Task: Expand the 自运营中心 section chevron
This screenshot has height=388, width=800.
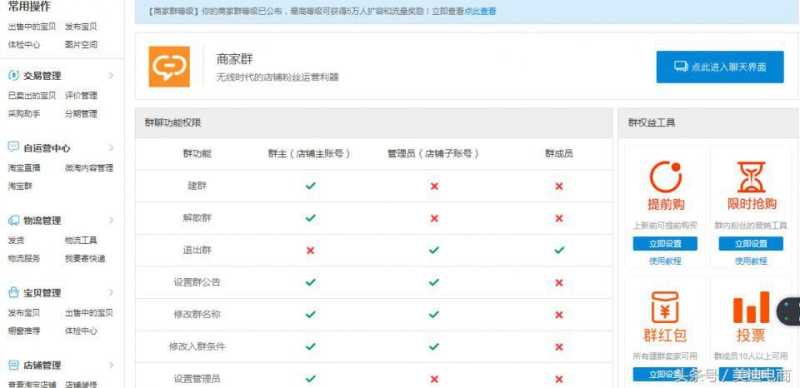Action: 111,148
